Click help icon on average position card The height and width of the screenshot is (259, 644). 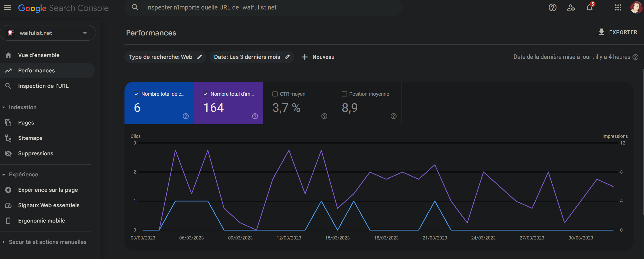[393, 116]
